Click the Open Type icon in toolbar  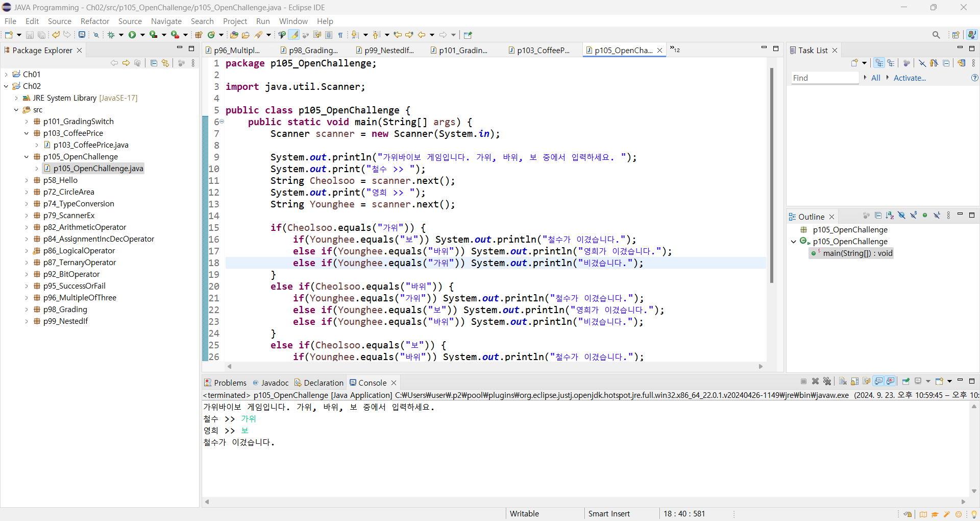tap(234, 35)
